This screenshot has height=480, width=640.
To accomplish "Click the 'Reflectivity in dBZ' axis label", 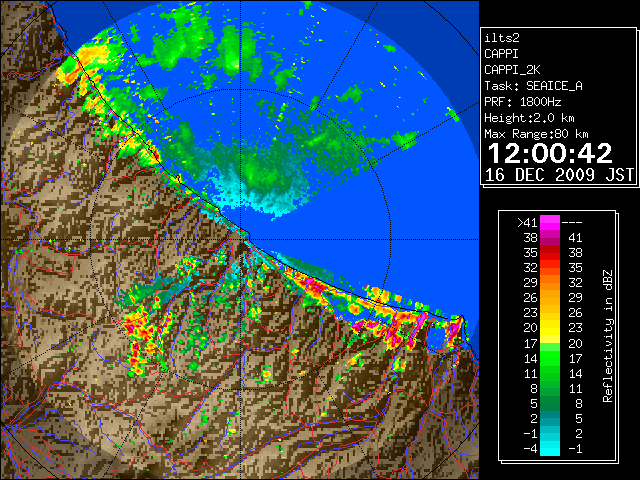I will click(608, 336).
